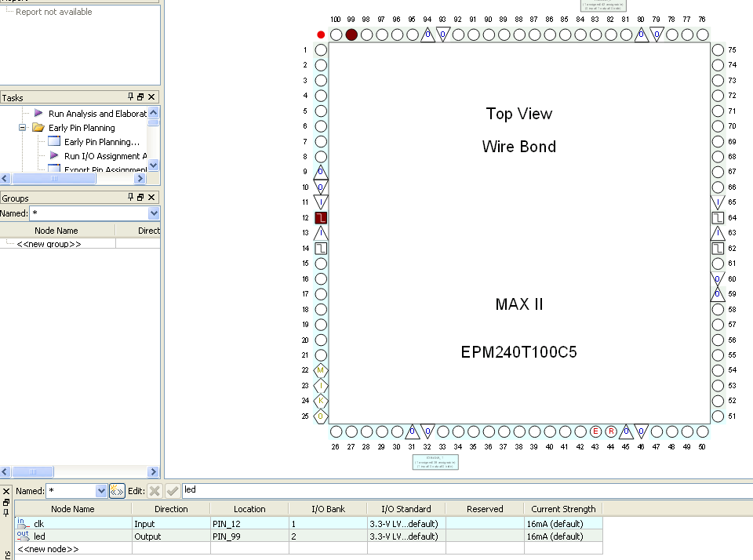The width and height of the screenshot is (753, 560).
Task: Click Tasks panel scroll down arrow
Action: click(154, 165)
